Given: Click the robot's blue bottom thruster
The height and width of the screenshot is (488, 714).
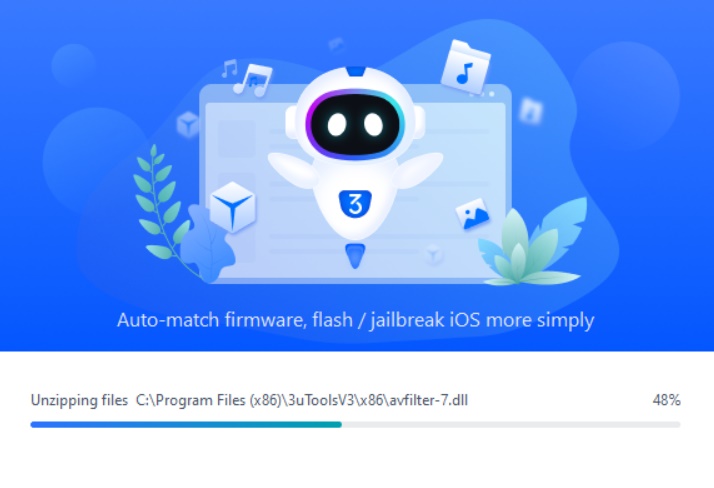Looking at the screenshot, I should (x=355, y=255).
